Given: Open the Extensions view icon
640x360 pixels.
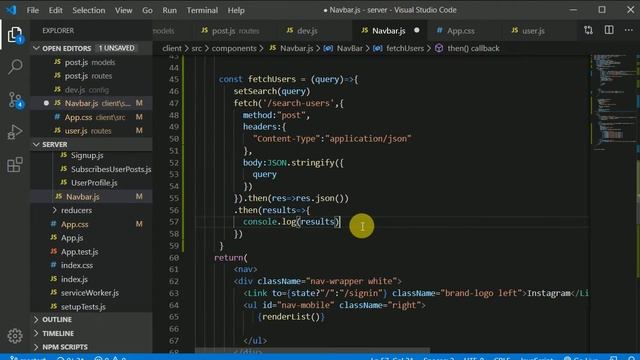Looking at the screenshot, I should click(15, 165).
